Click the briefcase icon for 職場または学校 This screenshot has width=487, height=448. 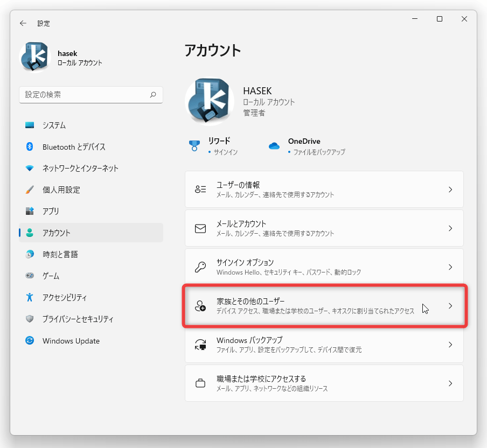click(200, 383)
